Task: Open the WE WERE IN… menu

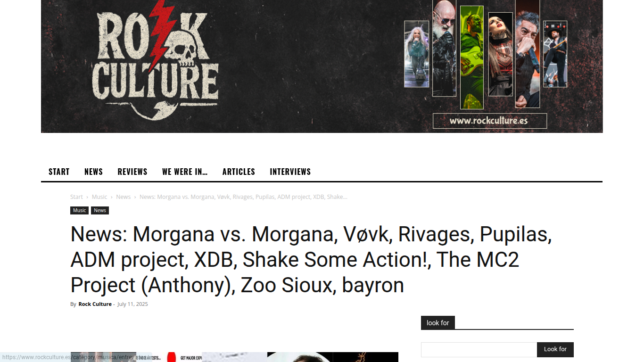Action: [185, 172]
